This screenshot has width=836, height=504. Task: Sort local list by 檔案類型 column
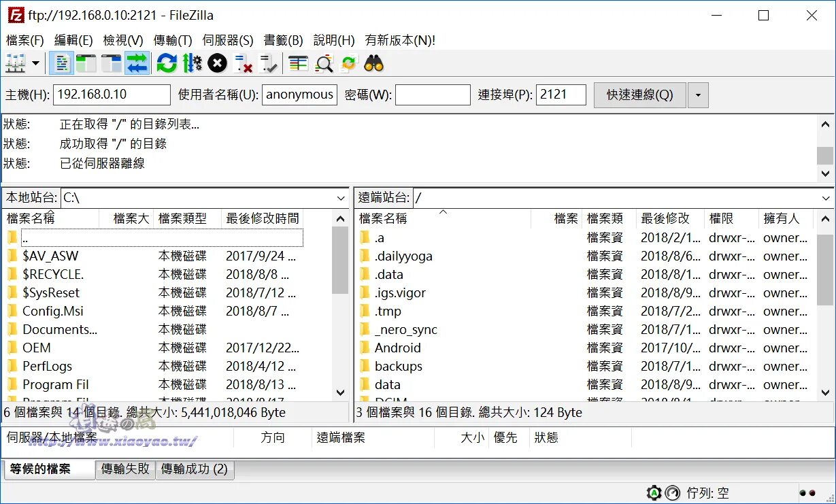pos(188,218)
